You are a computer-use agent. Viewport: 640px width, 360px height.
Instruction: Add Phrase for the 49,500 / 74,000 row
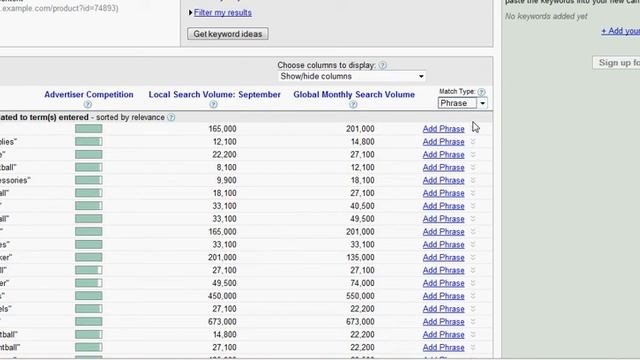pos(444,283)
